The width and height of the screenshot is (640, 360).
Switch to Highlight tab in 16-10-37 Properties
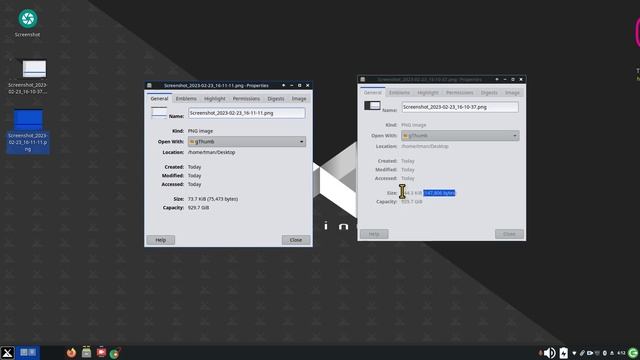428,93
